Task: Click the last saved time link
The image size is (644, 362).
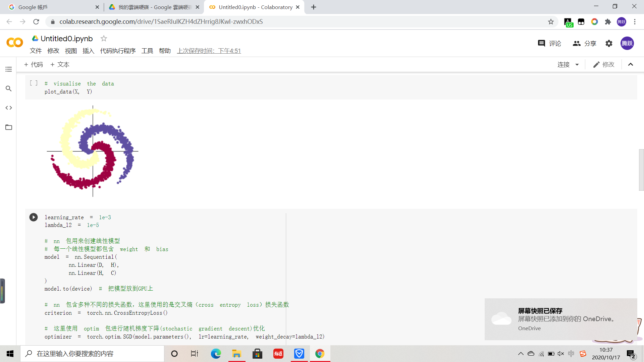Action: [209, 51]
